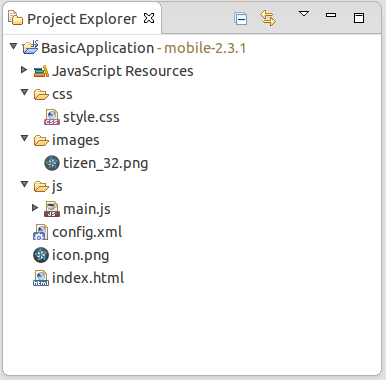Click the tizen_32.png image icon
This screenshot has width=386, height=380.
click(x=52, y=163)
